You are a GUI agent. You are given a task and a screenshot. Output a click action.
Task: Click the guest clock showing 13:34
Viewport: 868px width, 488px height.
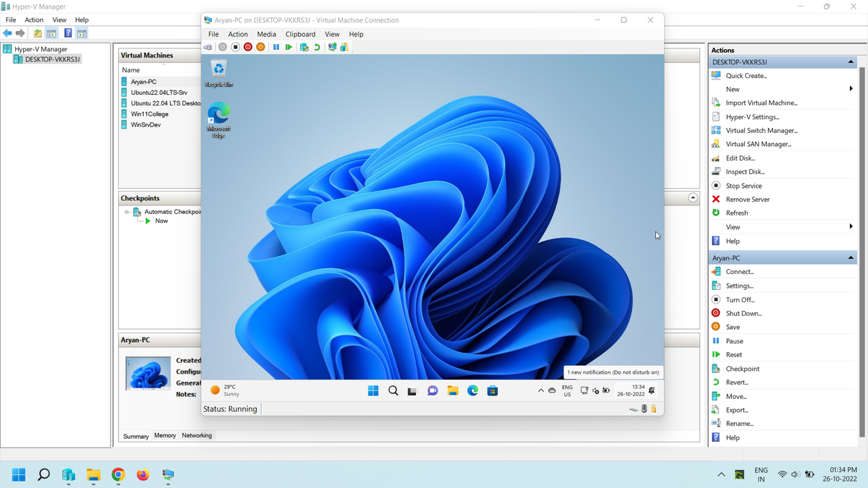click(x=631, y=390)
